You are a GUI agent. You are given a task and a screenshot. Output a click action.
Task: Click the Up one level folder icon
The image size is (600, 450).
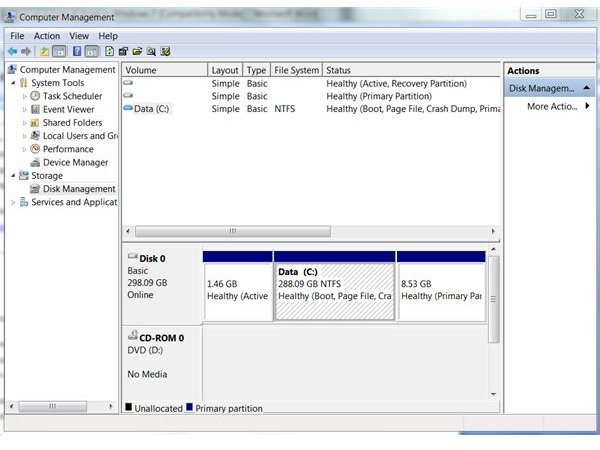tap(44, 51)
